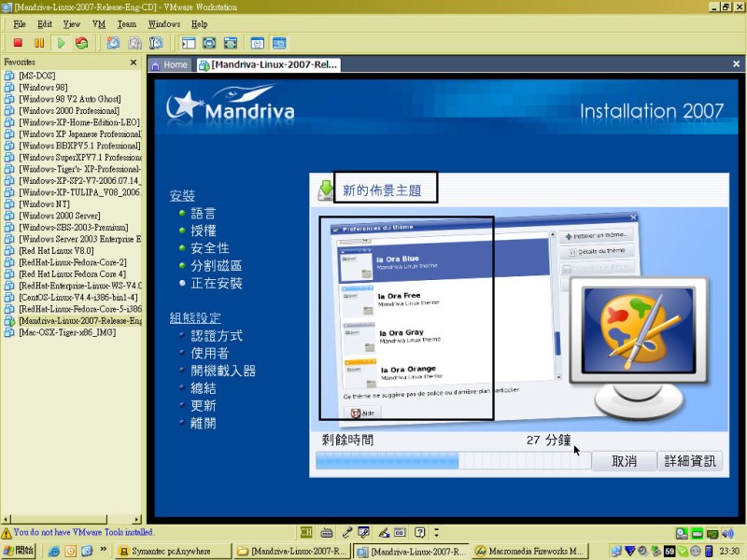The height and width of the screenshot is (560, 747).
Task: Close the current VM tab
Action: (736, 63)
